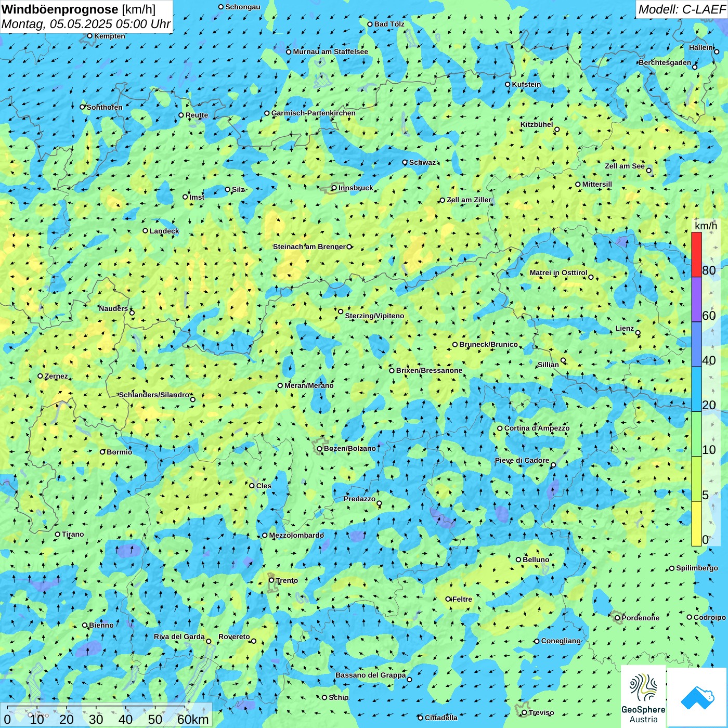Viewport: 728px width, 728px height.
Task: Click the Steinach am Brenner label
Action: (x=309, y=246)
